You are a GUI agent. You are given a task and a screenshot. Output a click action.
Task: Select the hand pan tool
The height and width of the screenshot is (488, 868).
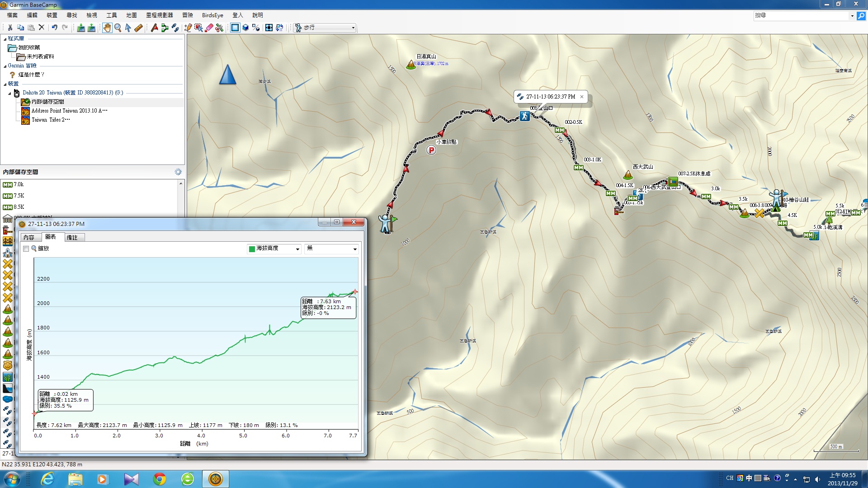107,28
